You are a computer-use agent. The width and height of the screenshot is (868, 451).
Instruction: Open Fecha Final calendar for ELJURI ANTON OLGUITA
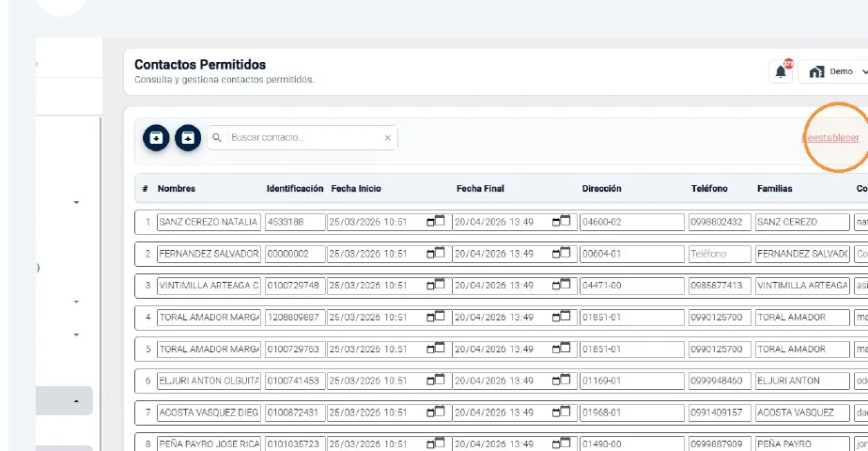click(x=562, y=381)
